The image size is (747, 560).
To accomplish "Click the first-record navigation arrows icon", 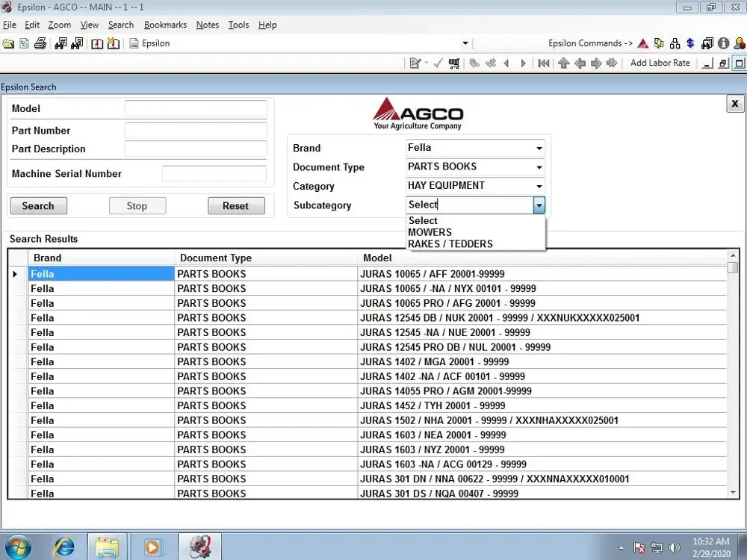I will click(543, 63).
